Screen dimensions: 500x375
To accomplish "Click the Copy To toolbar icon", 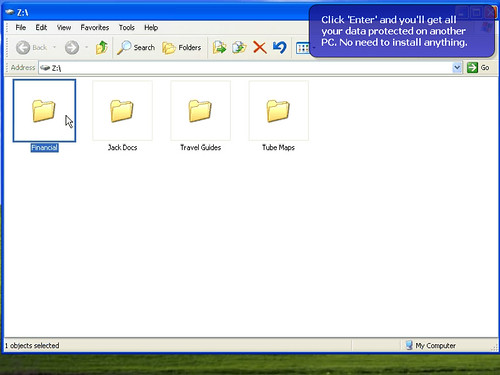I will [239, 48].
